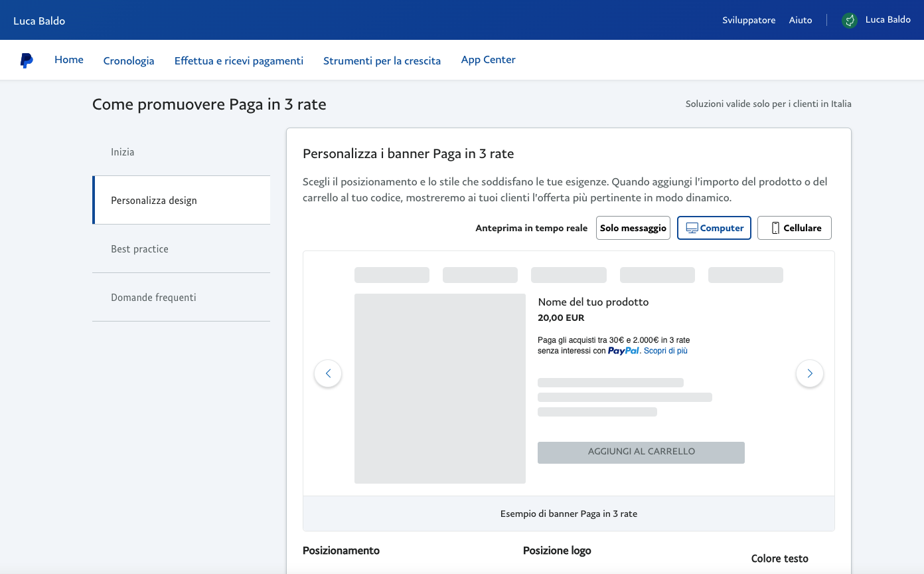
Task: Click Personalizza i banner Paga in 3 rate heading
Action: [408, 154]
